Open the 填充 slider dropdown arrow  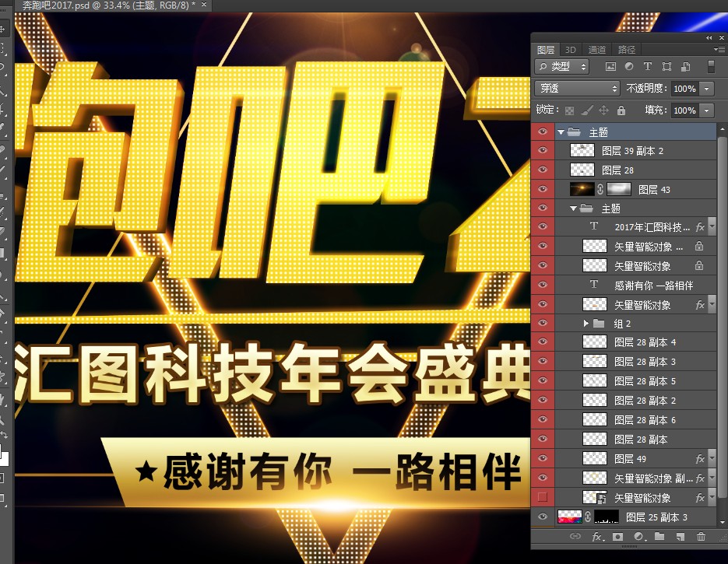coord(707,110)
